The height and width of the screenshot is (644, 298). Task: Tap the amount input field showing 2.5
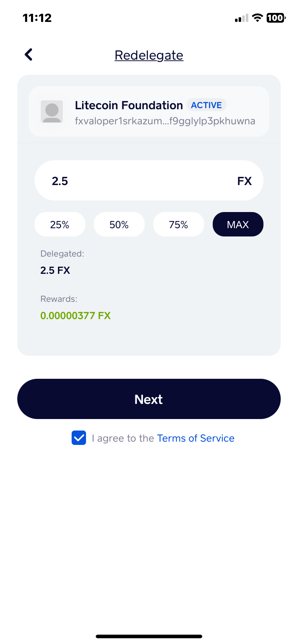coord(149,180)
